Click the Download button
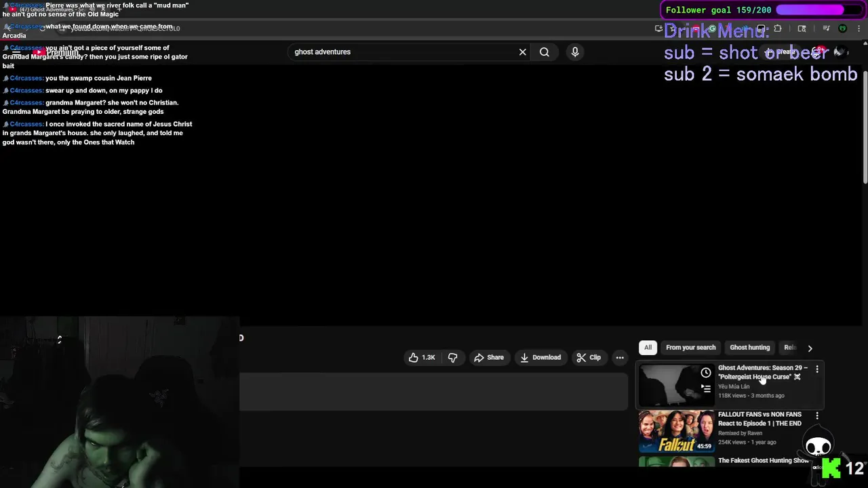The height and width of the screenshot is (488, 868). click(x=540, y=357)
